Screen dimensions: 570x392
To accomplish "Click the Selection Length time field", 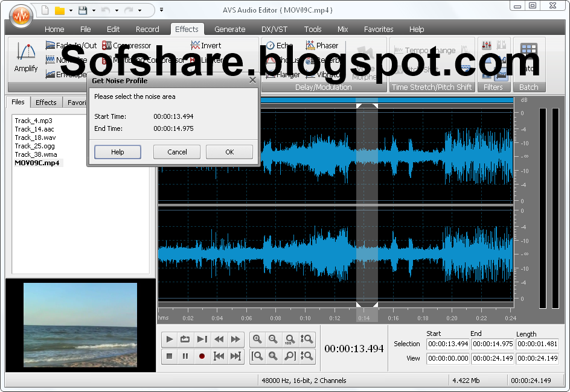I will click(537, 344).
